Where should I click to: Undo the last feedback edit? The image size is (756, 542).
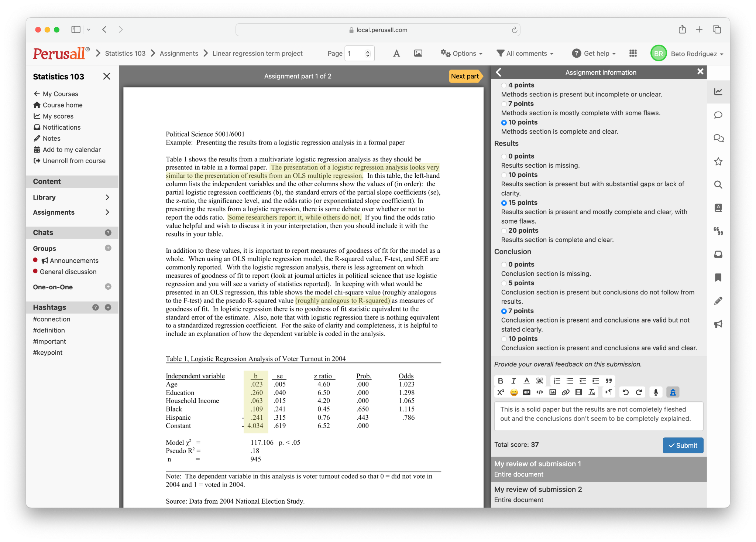(625, 392)
